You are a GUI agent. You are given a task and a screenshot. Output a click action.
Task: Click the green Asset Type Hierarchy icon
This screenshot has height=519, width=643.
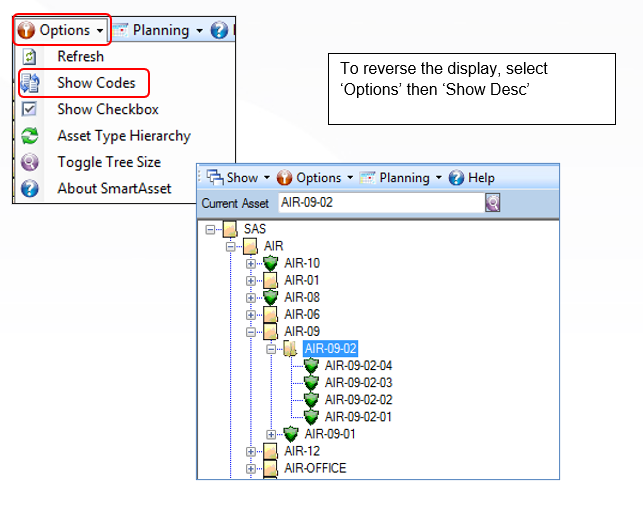click(x=30, y=136)
